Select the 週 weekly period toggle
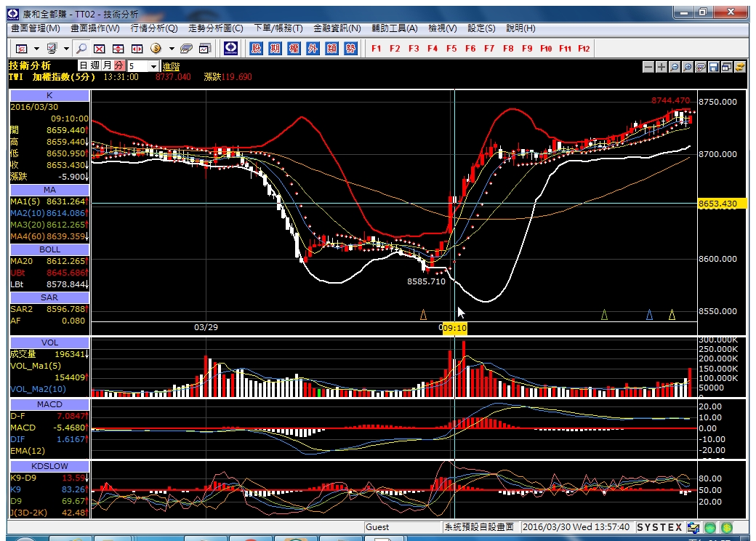 (95, 65)
